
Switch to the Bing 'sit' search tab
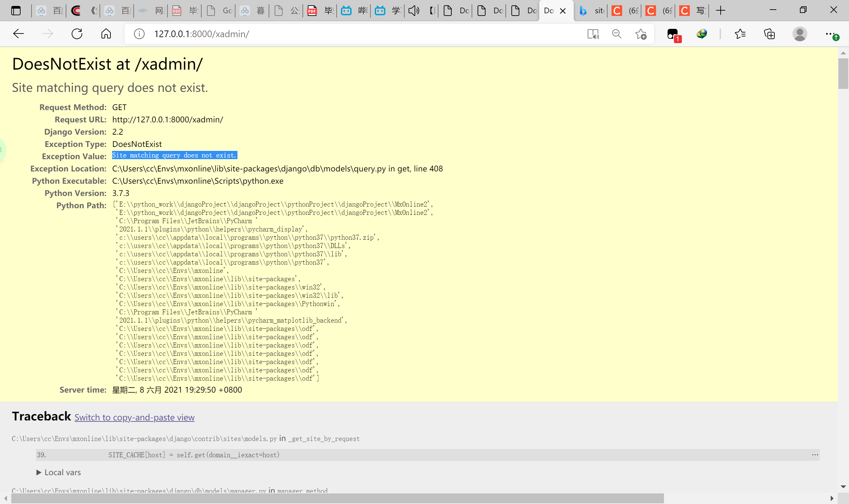point(592,11)
